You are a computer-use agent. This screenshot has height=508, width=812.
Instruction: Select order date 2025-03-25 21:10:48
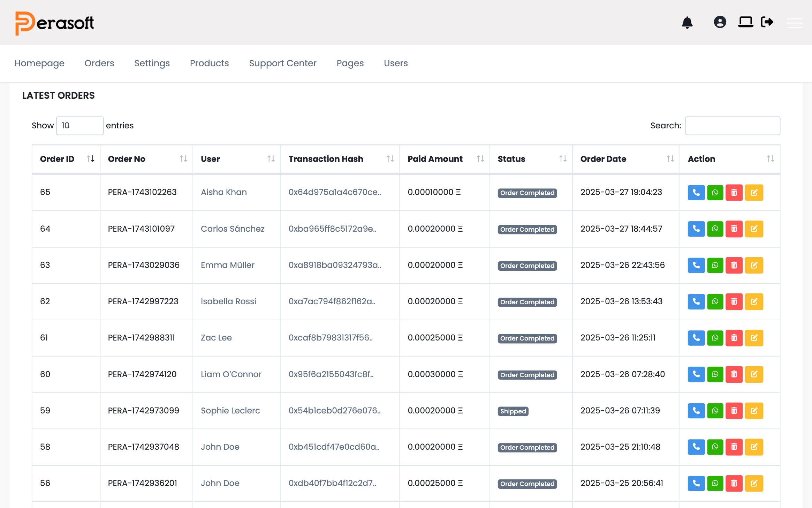point(620,447)
